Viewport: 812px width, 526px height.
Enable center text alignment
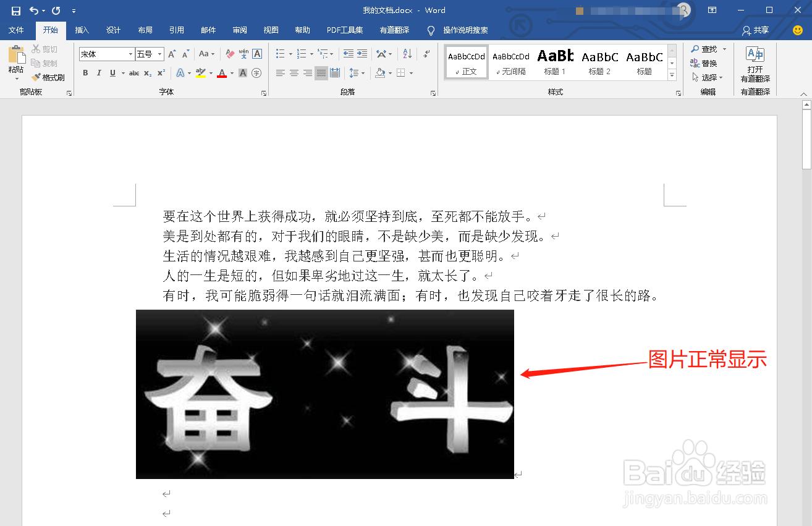coord(294,72)
